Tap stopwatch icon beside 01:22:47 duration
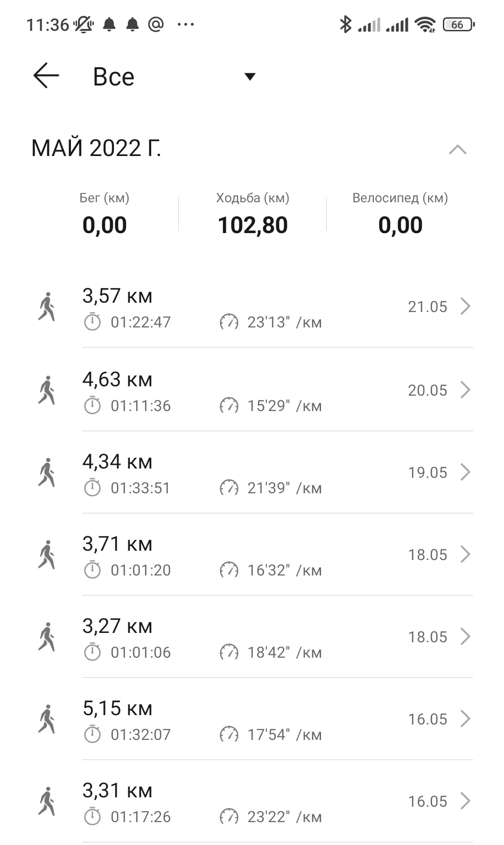Viewport: 504px width, 845px height. coord(92,322)
